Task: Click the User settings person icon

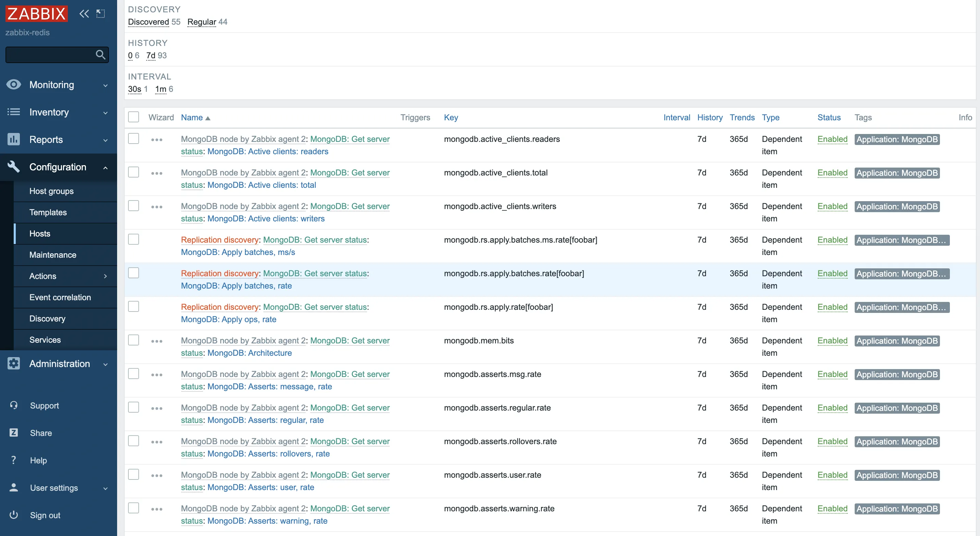Action: tap(14, 488)
